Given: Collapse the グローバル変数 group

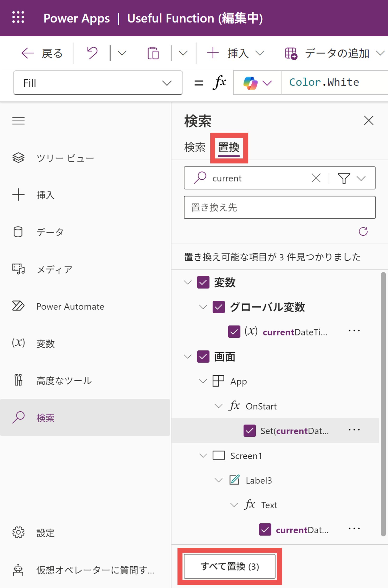Looking at the screenshot, I should (203, 307).
